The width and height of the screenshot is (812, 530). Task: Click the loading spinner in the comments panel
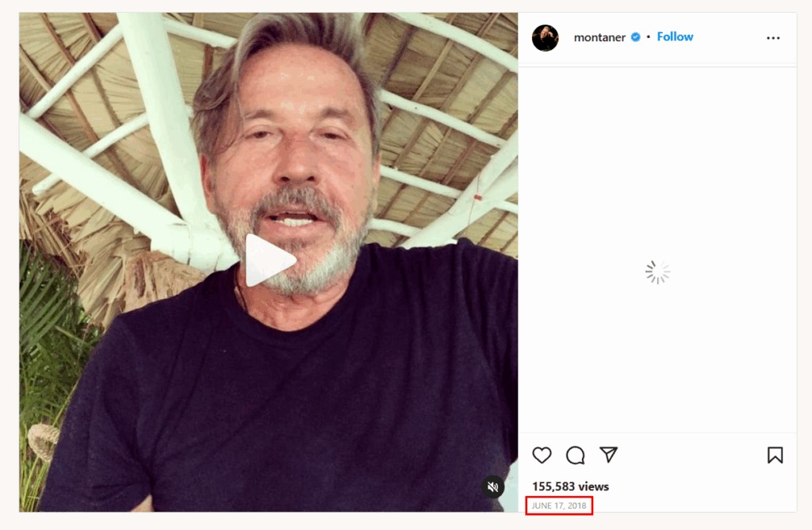coord(657,272)
